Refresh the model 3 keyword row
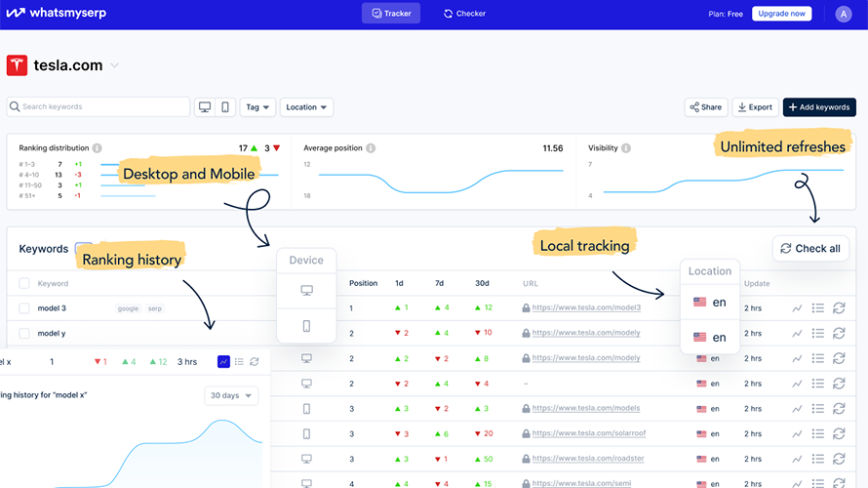Image resolution: width=868 pixels, height=488 pixels. pyautogui.click(x=839, y=308)
